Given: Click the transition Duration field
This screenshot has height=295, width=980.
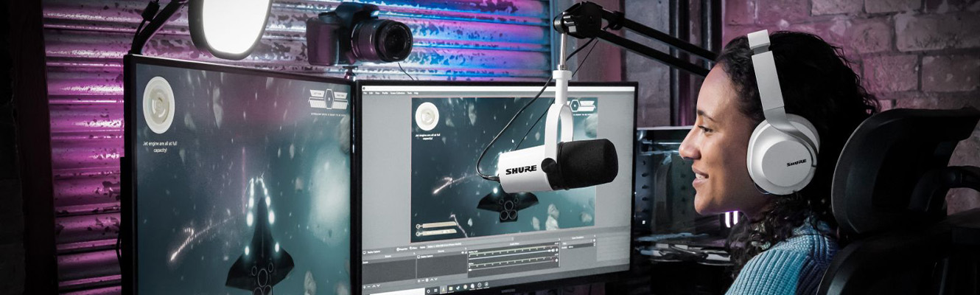Looking at the screenshot, I should click(580, 247).
